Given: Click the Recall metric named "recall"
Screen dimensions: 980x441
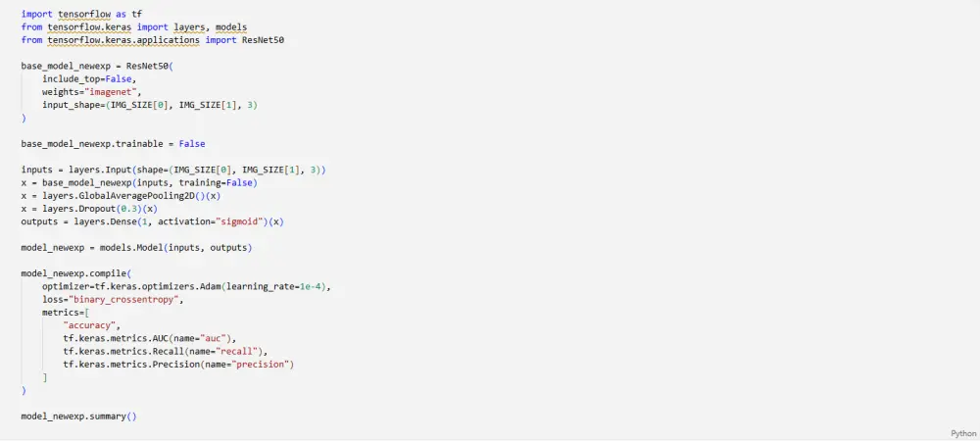Looking at the screenshot, I should coord(163,352).
